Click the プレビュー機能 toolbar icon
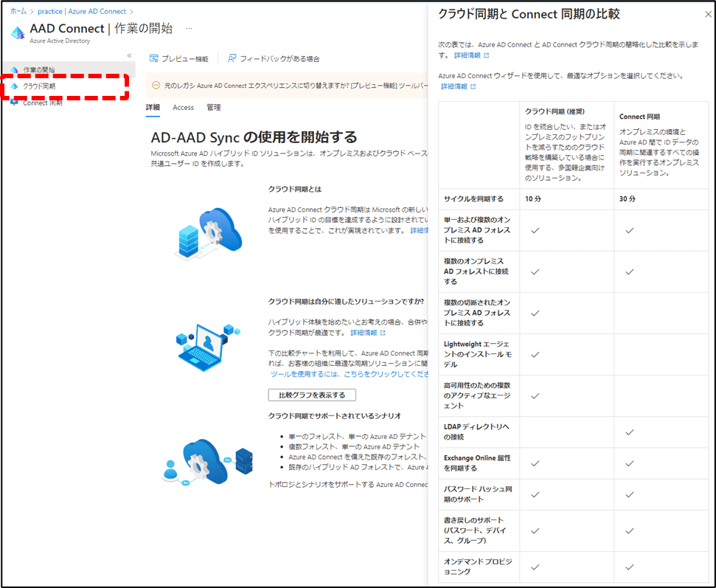The width and height of the screenshot is (716, 588). pyautogui.click(x=154, y=58)
